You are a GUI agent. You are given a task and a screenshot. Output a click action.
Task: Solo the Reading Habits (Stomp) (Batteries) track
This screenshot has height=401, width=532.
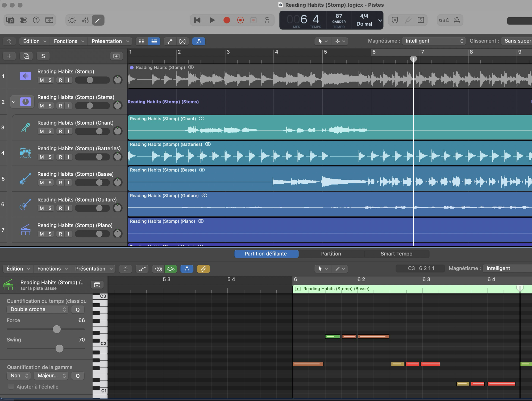click(50, 157)
